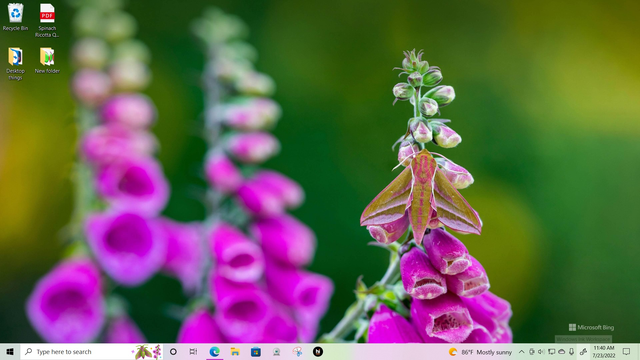Viewport: 640px width, 360px height.
Task: Launch Microsoft Edge from taskbar
Action: tap(214, 351)
